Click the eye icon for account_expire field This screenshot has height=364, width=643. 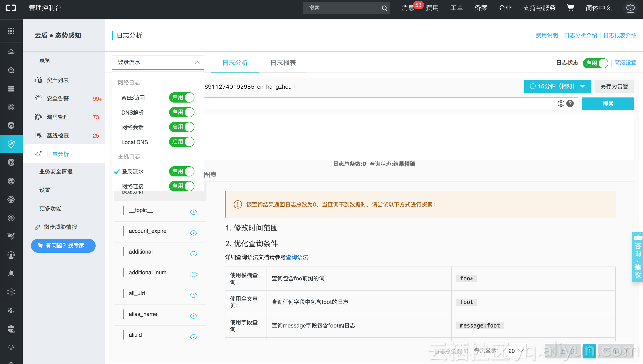[x=193, y=233]
